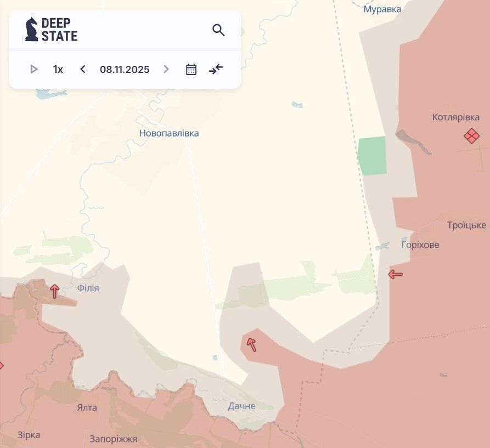Open the map search magnifier

coord(218,30)
